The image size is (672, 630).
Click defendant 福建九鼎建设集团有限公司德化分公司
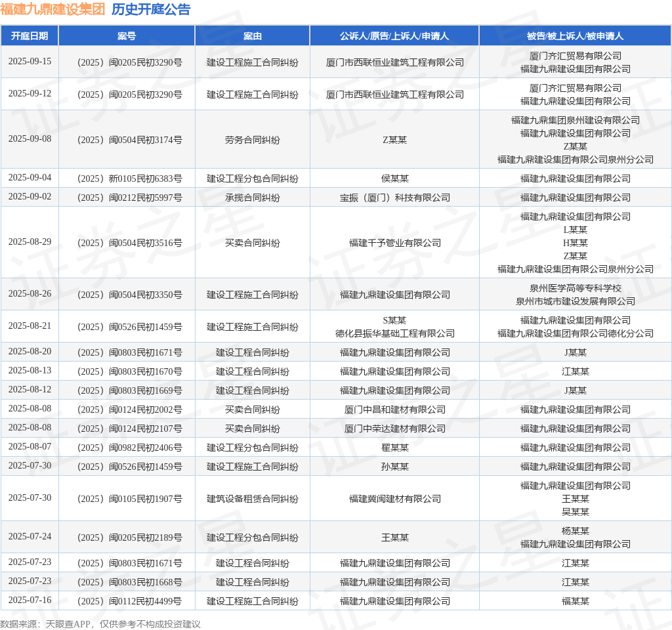coord(575,333)
